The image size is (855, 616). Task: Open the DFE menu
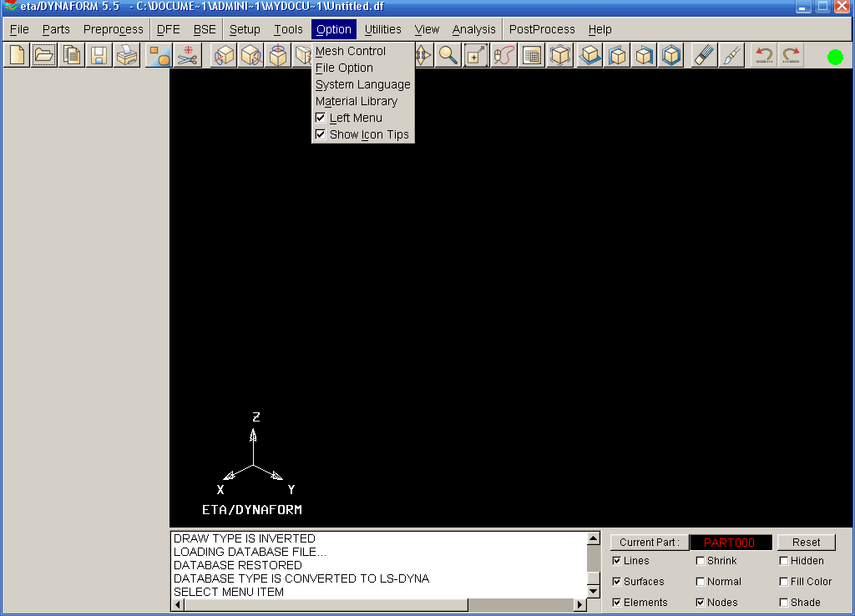pos(169,29)
